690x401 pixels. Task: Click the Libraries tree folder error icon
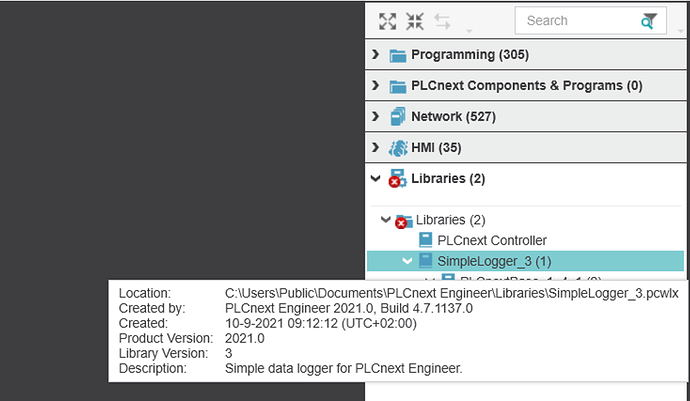[x=403, y=221]
